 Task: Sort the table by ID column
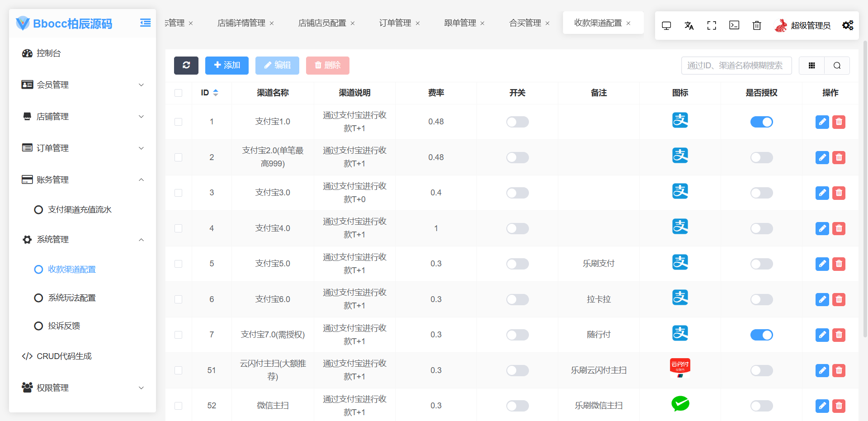click(216, 93)
